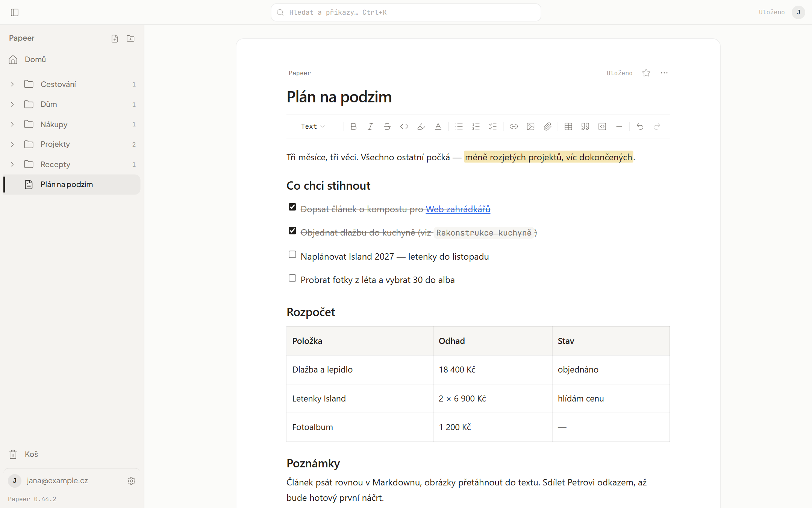Insert a code block
Viewport: 812px width, 508px height.
coord(602,126)
